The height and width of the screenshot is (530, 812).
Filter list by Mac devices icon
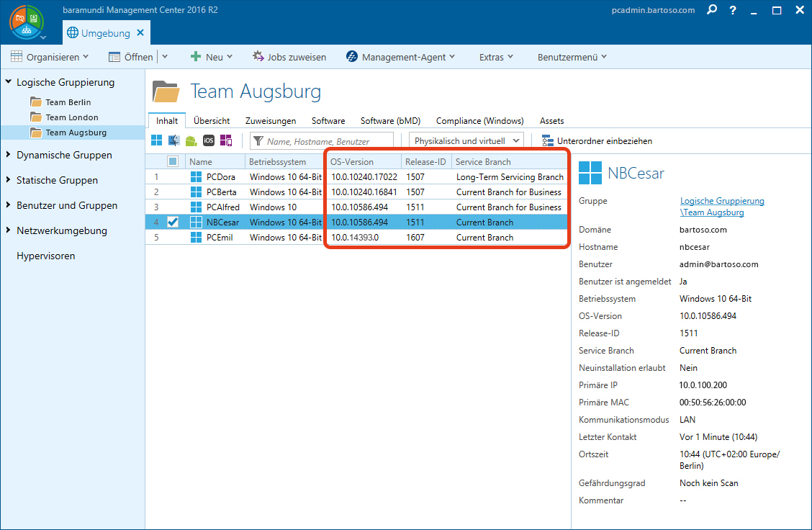click(x=174, y=140)
